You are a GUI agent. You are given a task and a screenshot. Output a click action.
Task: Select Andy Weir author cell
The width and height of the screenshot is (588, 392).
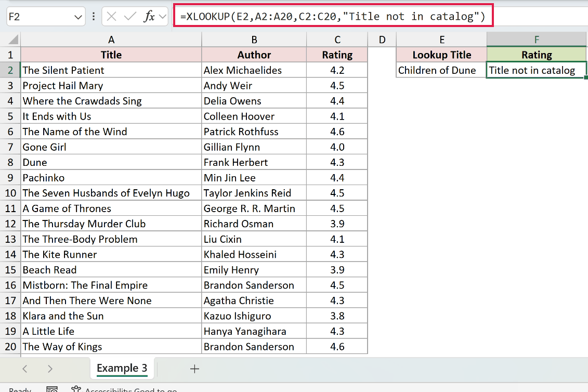254,86
